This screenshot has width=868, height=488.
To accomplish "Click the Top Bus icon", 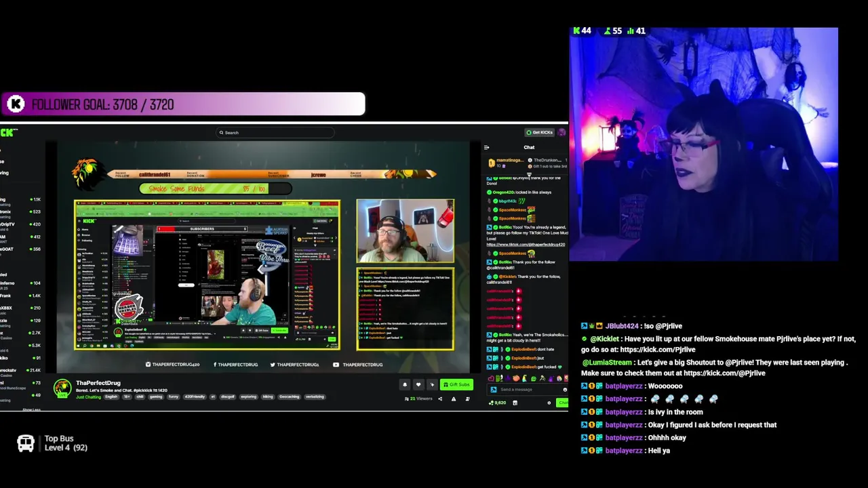I will coord(26,443).
